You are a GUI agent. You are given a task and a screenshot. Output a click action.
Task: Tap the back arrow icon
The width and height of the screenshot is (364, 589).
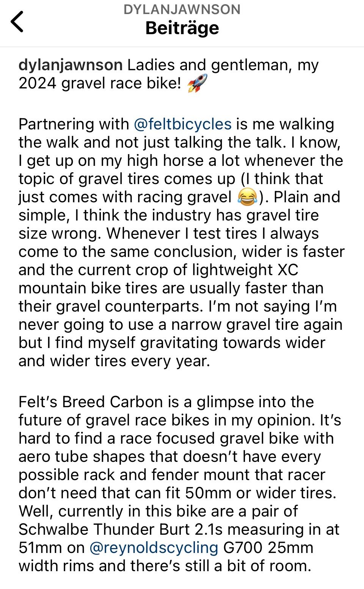[x=17, y=22]
